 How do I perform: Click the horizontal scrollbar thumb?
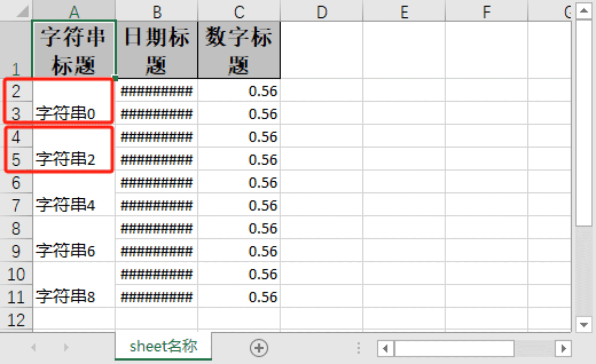(x=454, y=349)
